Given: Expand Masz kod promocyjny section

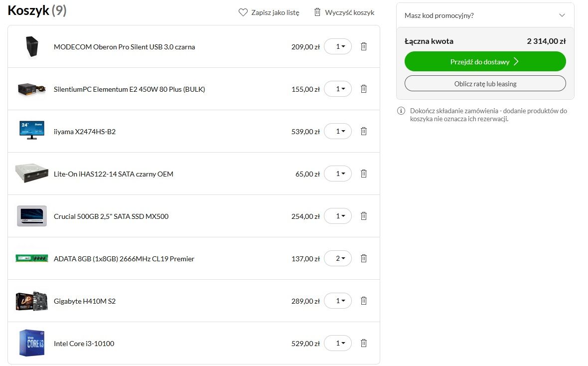Looking at the screenshot, I should (x=485, y=15).
